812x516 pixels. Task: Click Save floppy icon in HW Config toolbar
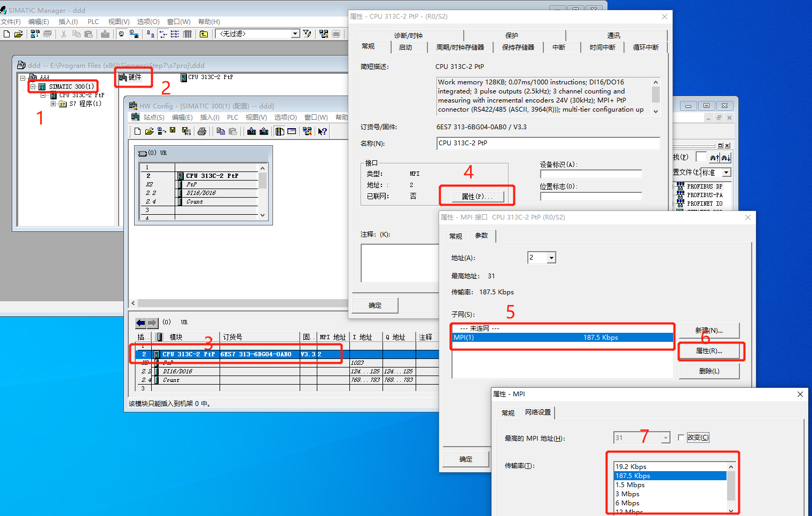[173, 131]
